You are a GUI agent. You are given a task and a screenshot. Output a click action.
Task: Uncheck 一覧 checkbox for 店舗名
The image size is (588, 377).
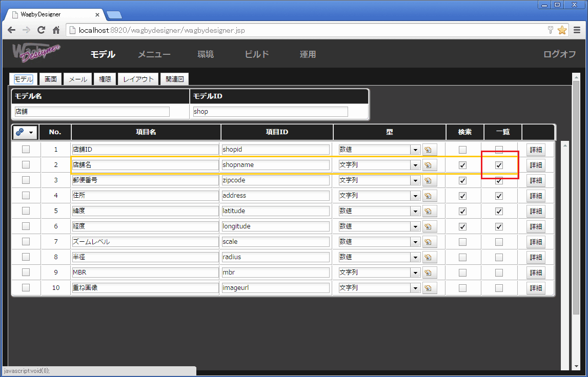pyautogui.click(x=499, y=165)
